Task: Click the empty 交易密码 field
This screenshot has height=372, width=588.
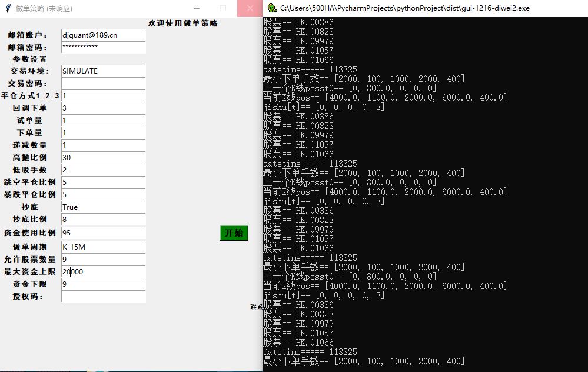Action: (103, 84)
